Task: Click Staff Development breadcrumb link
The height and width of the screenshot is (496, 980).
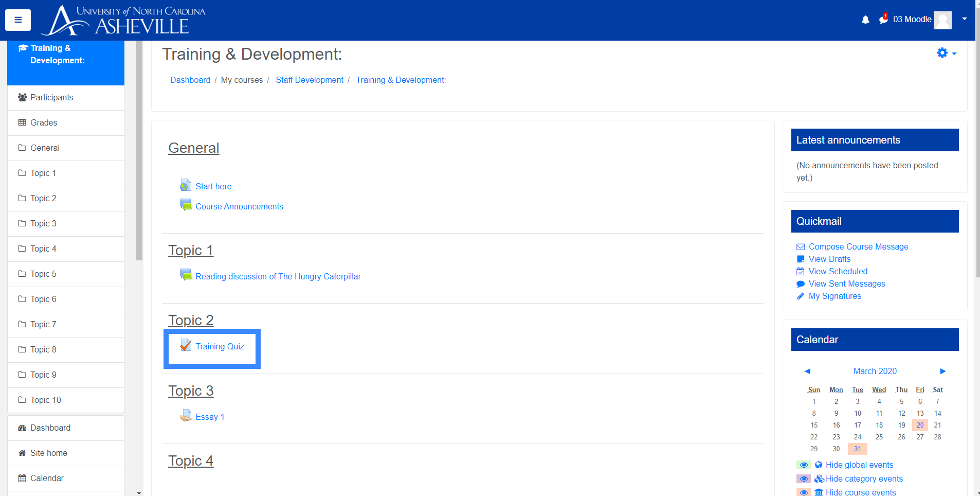Action: 310,80
